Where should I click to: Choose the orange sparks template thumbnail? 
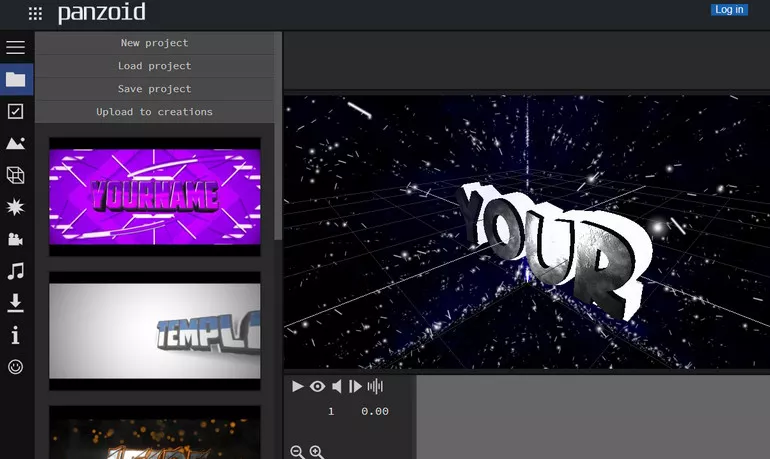(155, 432)
